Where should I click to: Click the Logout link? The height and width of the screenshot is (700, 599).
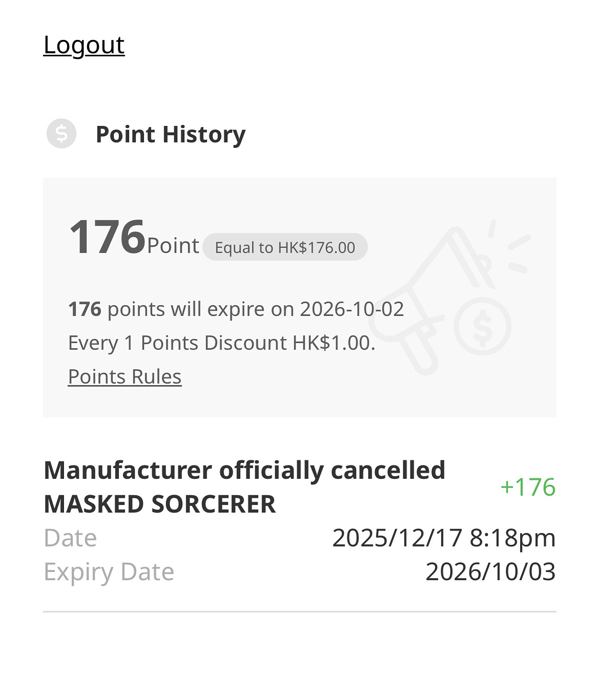point(84,45)
